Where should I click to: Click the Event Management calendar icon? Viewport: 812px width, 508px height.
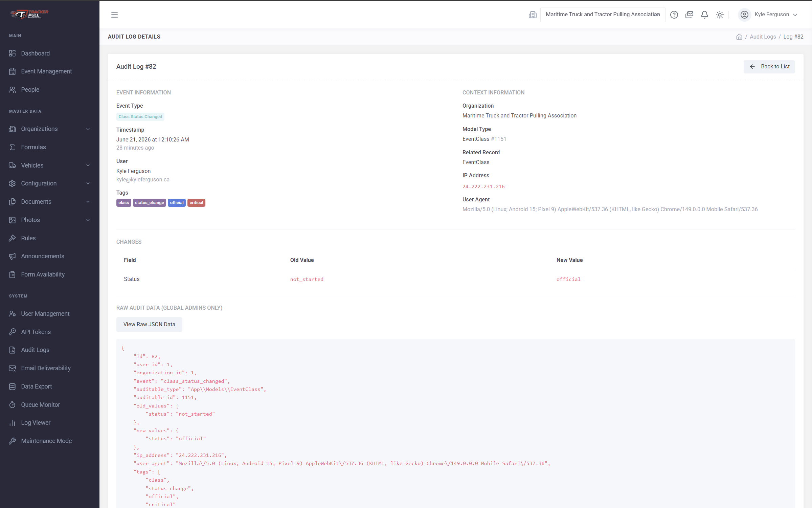tap(12, 71)
